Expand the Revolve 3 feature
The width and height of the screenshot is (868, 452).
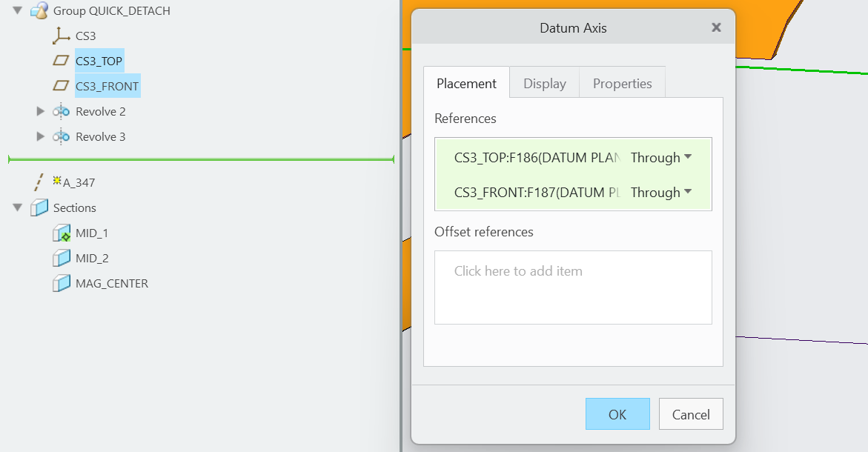(x=40, y=136)
